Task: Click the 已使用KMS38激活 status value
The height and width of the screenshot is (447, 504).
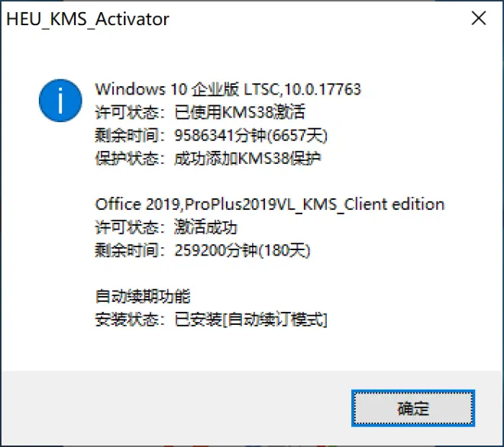Action: click(x=240, y=112)
